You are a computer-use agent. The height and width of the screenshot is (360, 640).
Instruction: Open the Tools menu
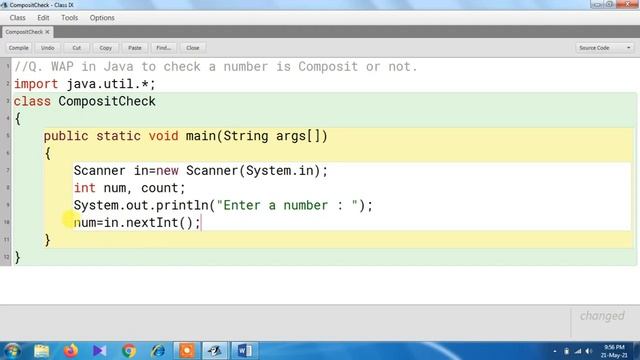(69, 18)
